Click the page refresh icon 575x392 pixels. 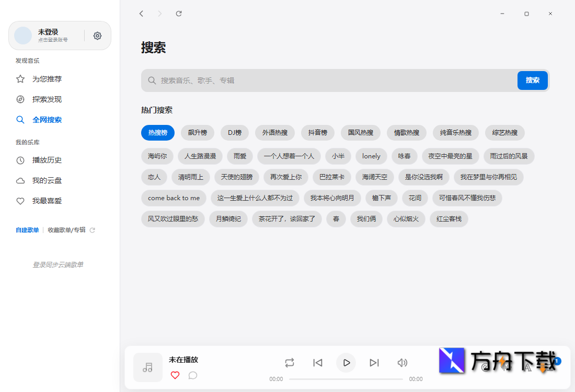tap(178, 14)
